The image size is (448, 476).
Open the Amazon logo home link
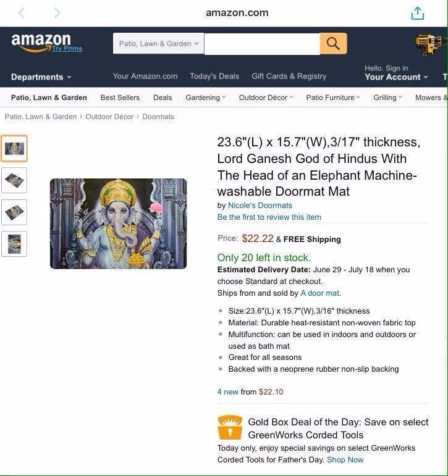(46, 43)
